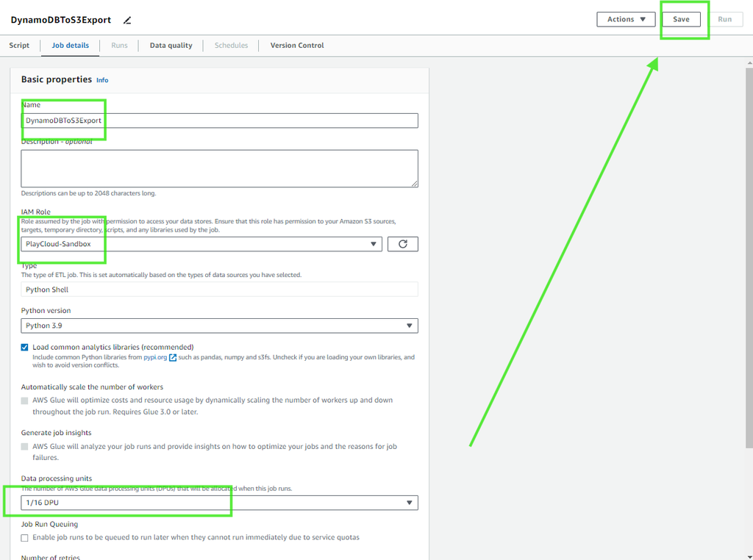Viewport: 753px width, 560px height.
Task: Click the Info link beside Basic properties
Action: (x=102, y=80)
